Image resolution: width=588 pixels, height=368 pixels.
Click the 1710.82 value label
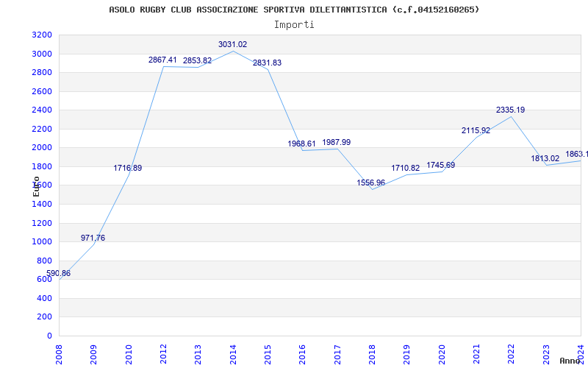[406, 169]
